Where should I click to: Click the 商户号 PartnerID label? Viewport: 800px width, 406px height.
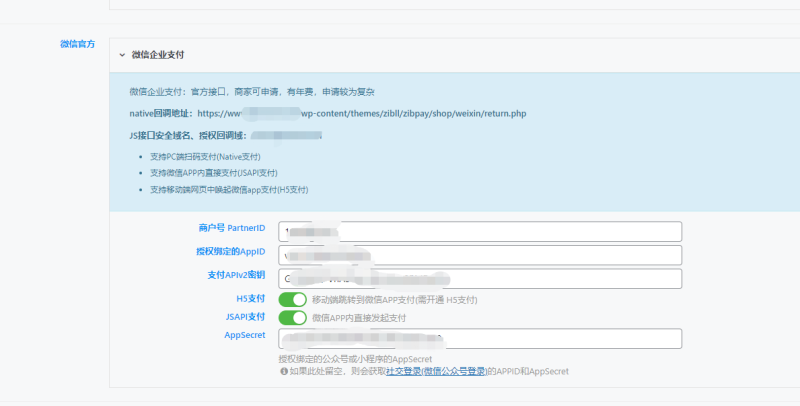[232, 228]
